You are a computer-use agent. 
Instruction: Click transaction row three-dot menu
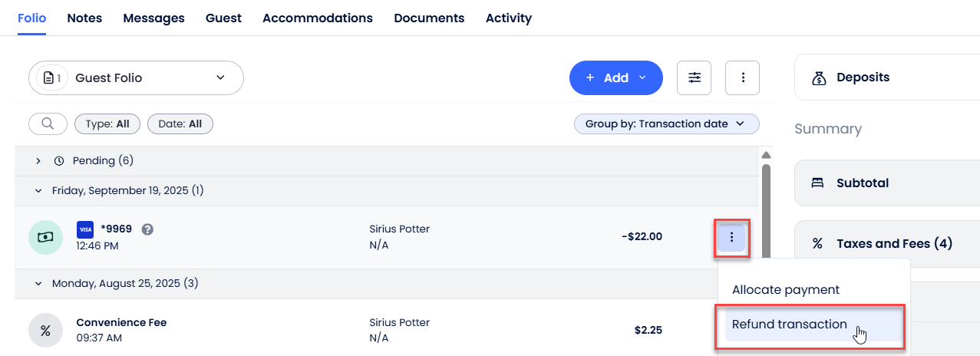[x=732, y=236]
